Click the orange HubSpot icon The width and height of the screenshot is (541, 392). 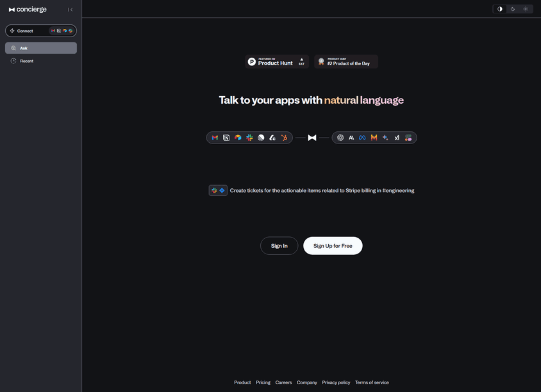(x=285, y=138)
